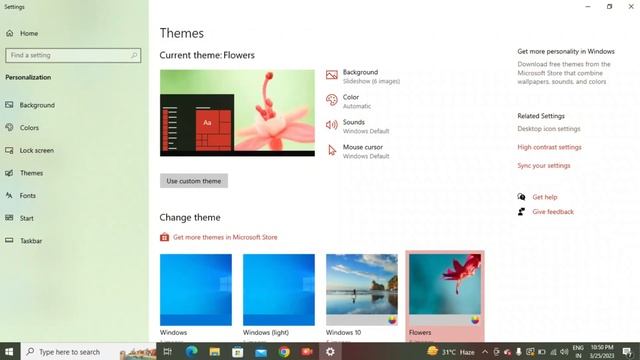This screenshot has width=640, height=360.
Task: Open the notification center icon
Action: [x=627, y=351]
